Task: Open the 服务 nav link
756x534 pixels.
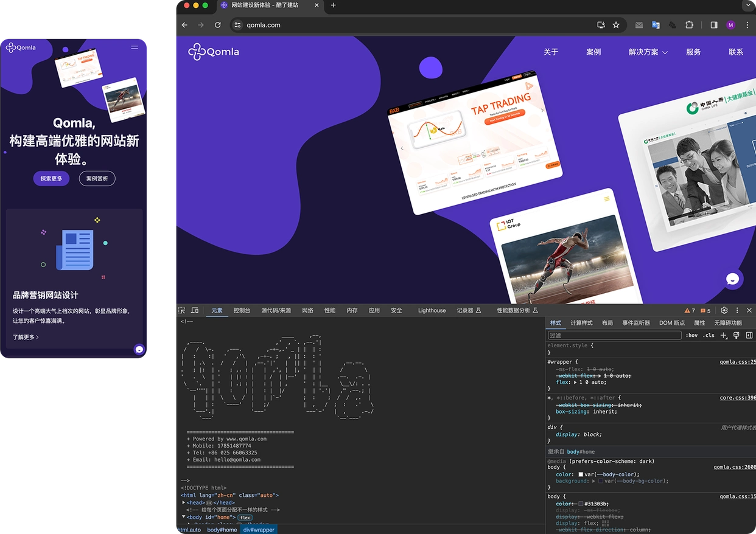Action: [x=693, y=52]
